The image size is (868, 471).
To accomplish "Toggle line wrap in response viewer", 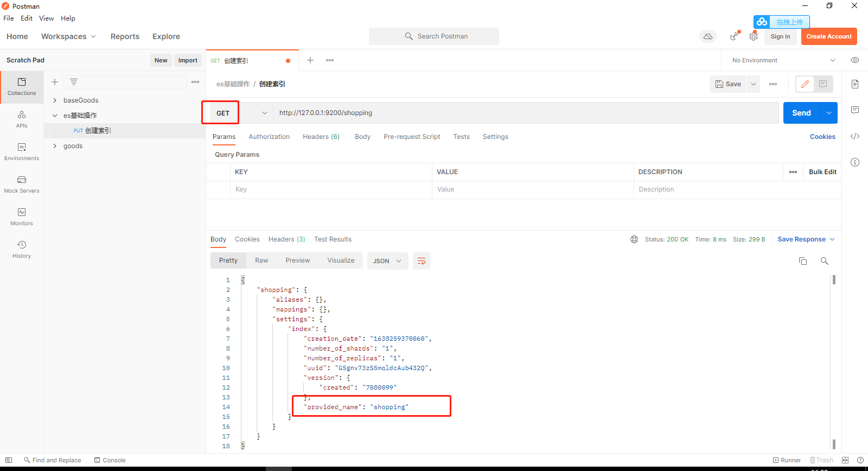I will tap(422, 261).
